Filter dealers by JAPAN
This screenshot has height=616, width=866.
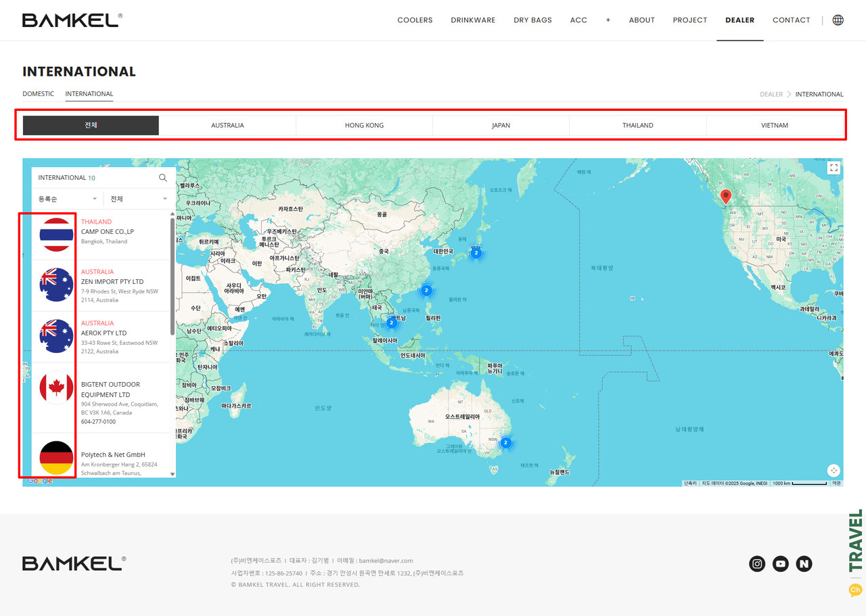tap(501, 125)
